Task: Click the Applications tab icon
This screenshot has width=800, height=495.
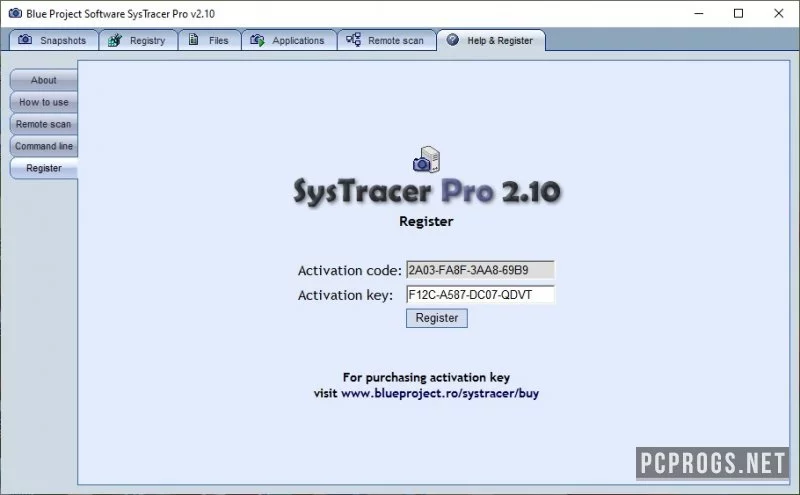Action: point(257,40)
